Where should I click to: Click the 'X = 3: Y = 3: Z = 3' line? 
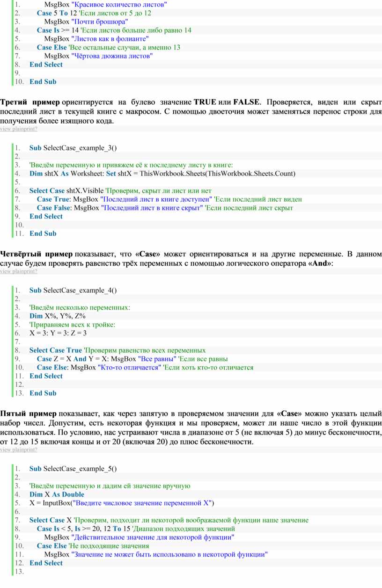click(58, 333)
